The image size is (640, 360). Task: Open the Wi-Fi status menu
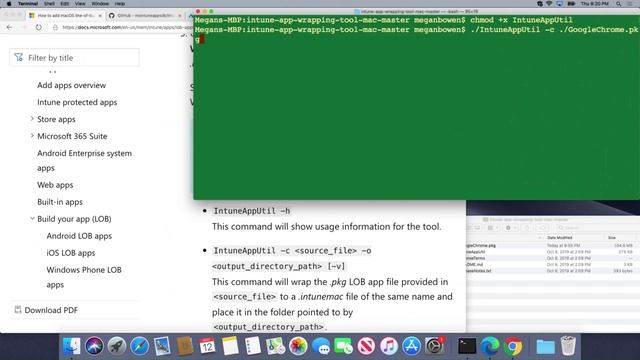click(x=549, y=4)
